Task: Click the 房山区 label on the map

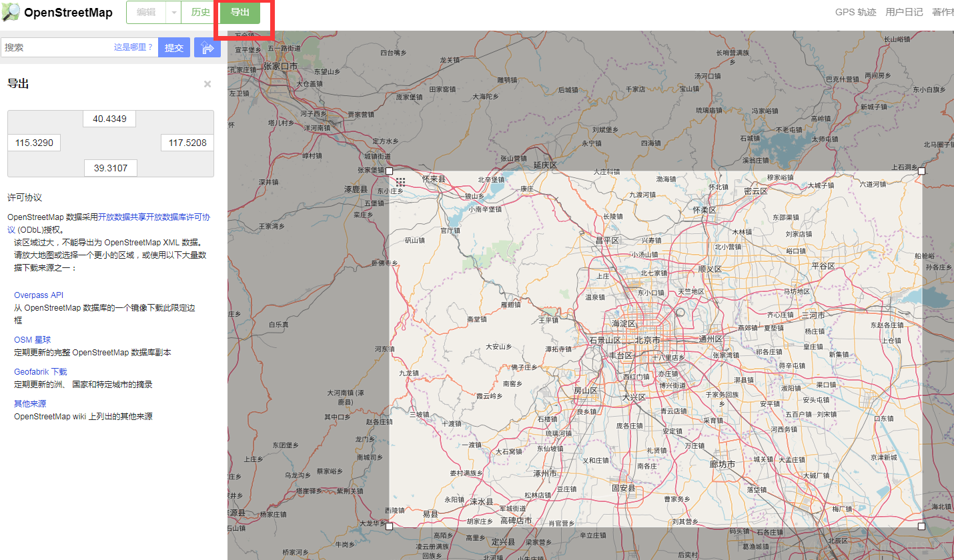Action: (586, 390)
